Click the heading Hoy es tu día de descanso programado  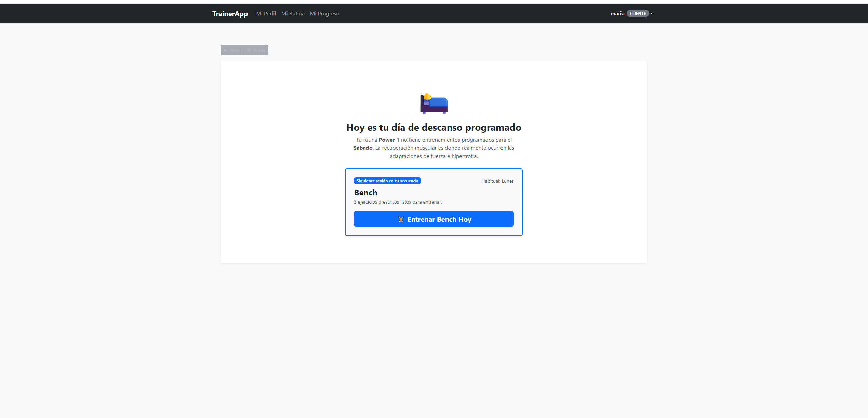coord(433,128)
